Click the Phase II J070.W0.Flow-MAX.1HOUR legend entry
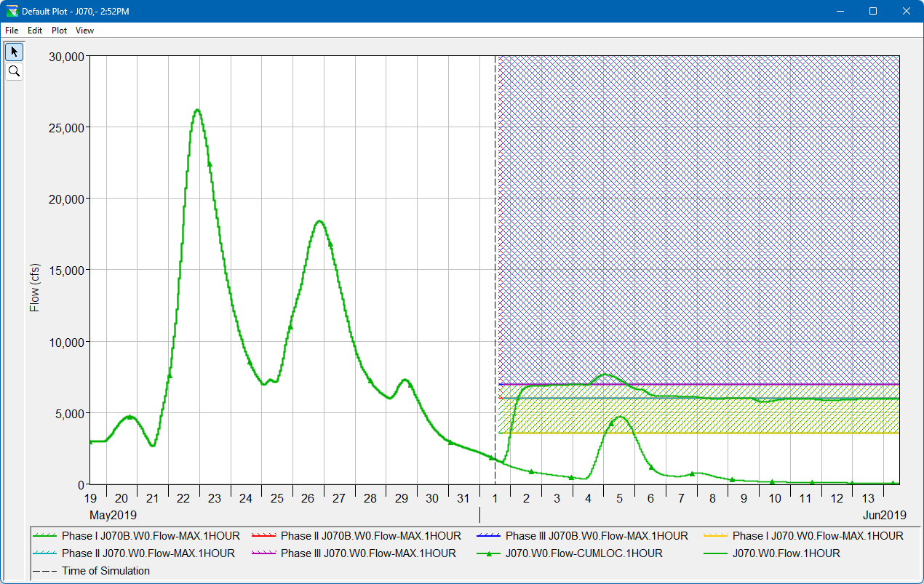The height and width of the screenshot is (584, 924). tap(135, 553)
